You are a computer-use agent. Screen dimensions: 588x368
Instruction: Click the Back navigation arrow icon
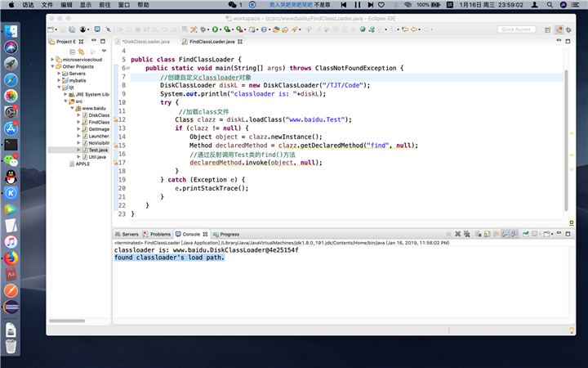(413, 29)
